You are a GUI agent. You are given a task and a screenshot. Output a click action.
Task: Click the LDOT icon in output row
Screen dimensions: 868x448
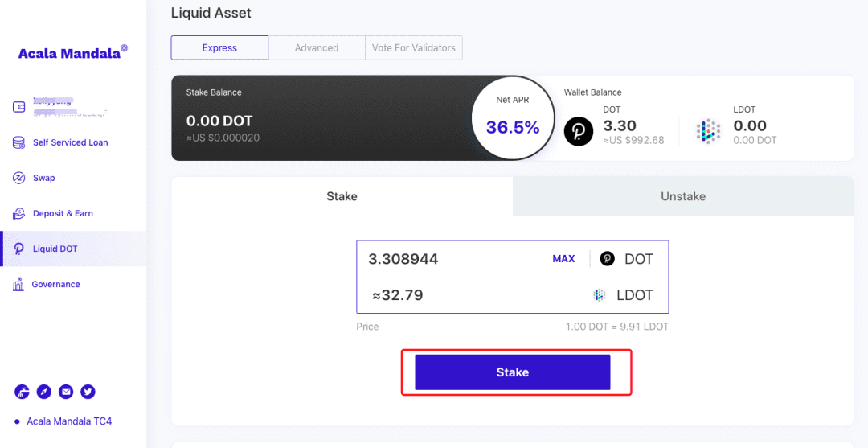coord(599,295)
